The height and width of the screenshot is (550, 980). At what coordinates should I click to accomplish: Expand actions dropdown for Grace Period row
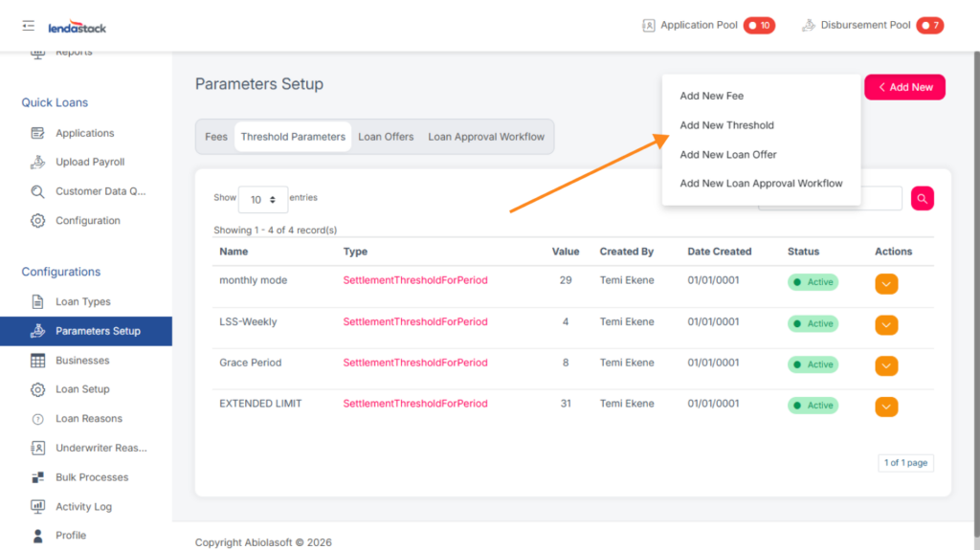pyautogui.click(x=886, y=365)
